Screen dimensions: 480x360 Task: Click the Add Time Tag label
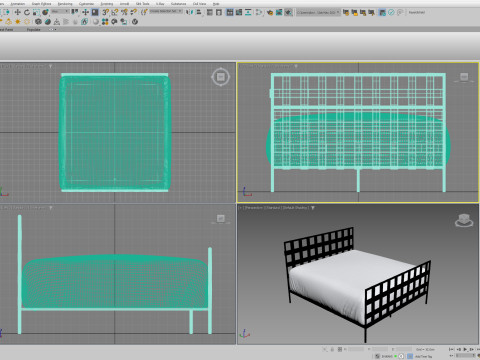(423, 356)
